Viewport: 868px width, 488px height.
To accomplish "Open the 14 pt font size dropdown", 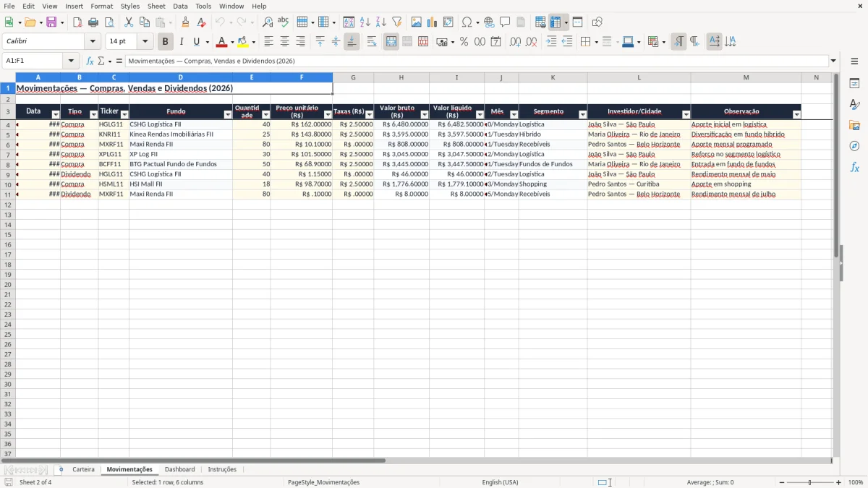I will coord(145,42).
